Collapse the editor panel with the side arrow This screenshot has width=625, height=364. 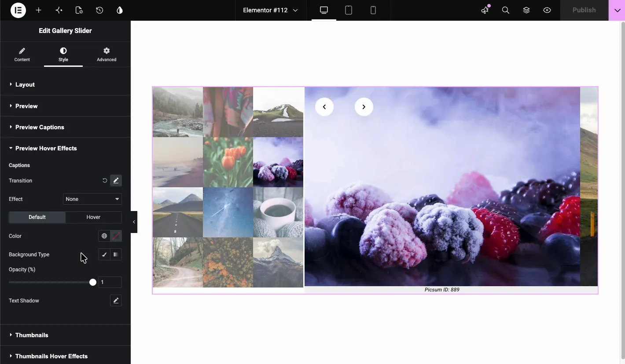[x=134, y=222]
